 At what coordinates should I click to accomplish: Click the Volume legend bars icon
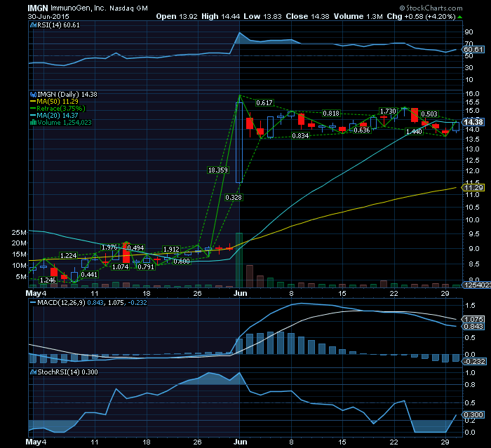(x=33, y=123)
